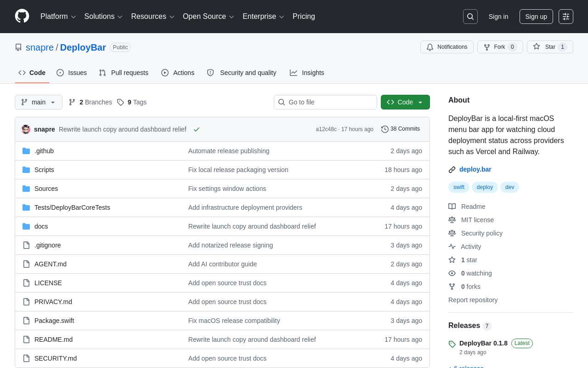Click the .github folder icon
588x368 pixels.
tap(26, 151)
